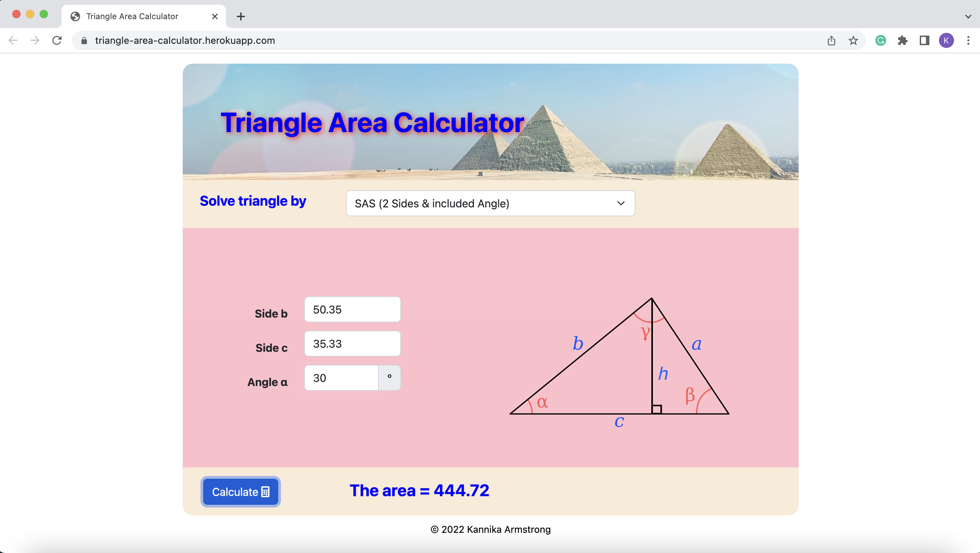Click the forward navigation arrow
The image size is (980, 553).
(x=35, y=40)
